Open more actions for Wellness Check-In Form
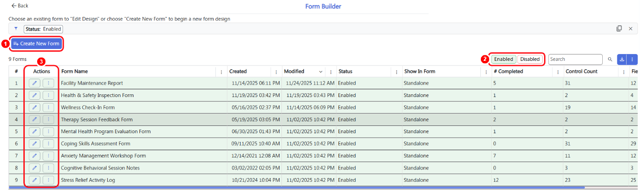644x195 pixels. (x=48, y=108)
